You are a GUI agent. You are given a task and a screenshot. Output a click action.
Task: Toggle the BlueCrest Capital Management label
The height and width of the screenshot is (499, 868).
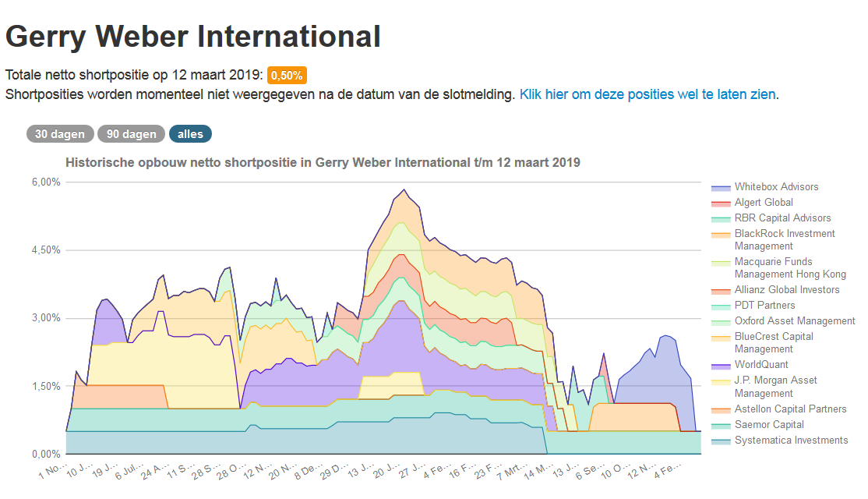(774, 343)
